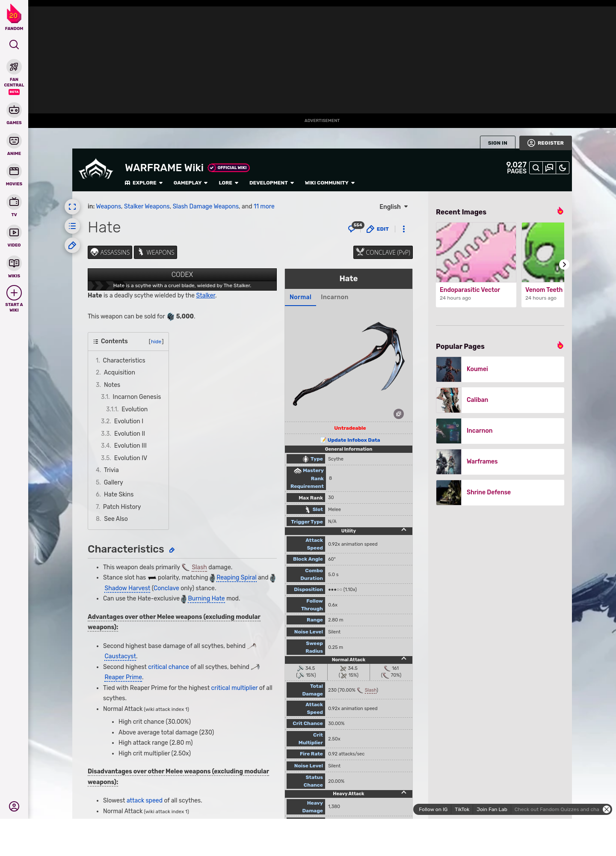
Task: Expand page to full width
Action: [x=72, y=207]
